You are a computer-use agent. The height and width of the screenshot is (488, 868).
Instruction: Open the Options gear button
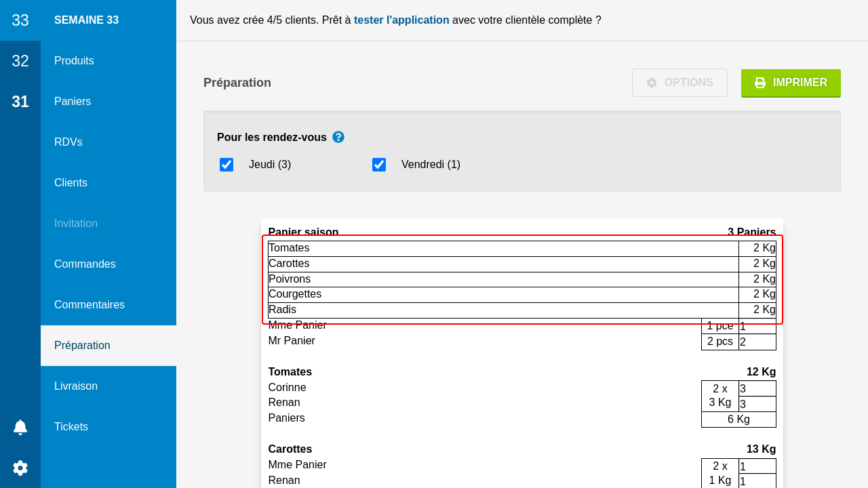(x=679, y=83)
